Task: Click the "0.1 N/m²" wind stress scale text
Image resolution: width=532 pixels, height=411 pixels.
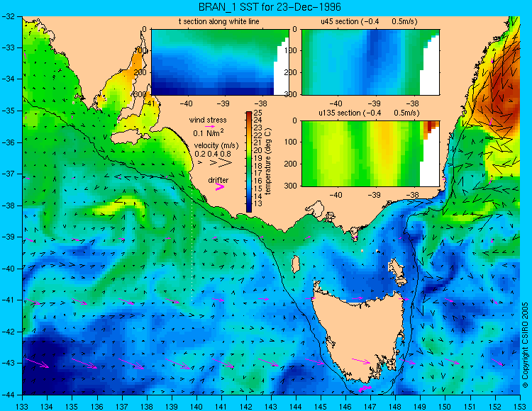Action: [x=209, y=133]
